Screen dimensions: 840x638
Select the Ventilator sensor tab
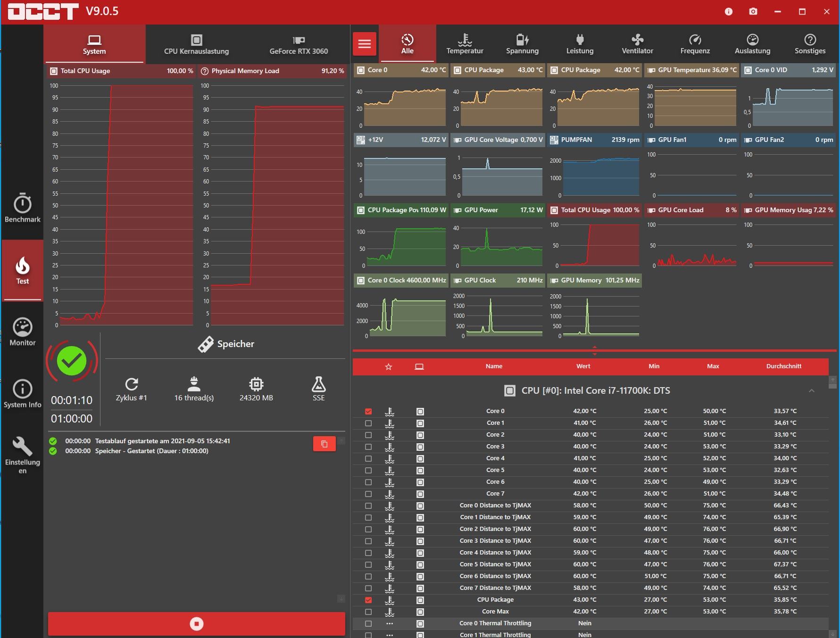[638, 44]
